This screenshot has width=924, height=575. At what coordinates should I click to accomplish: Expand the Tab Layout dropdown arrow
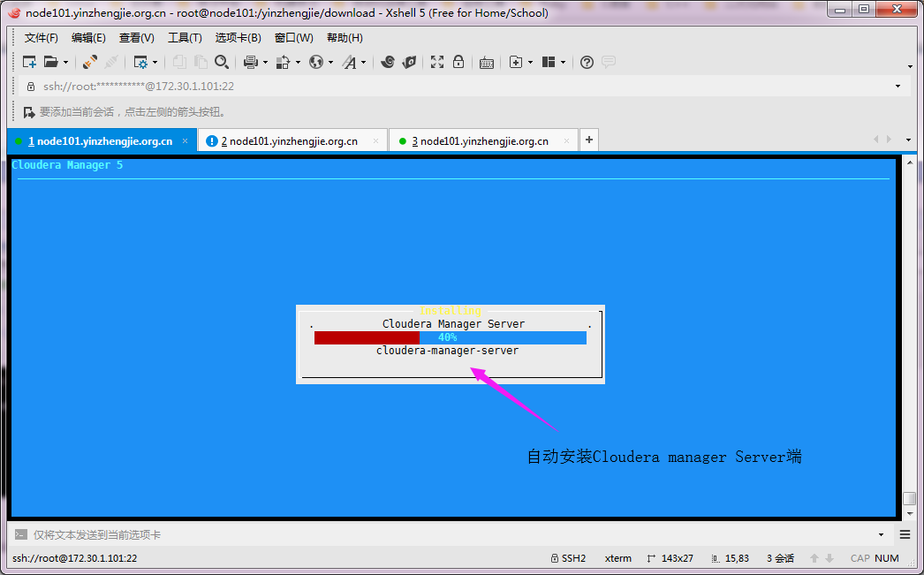point(563,62)
